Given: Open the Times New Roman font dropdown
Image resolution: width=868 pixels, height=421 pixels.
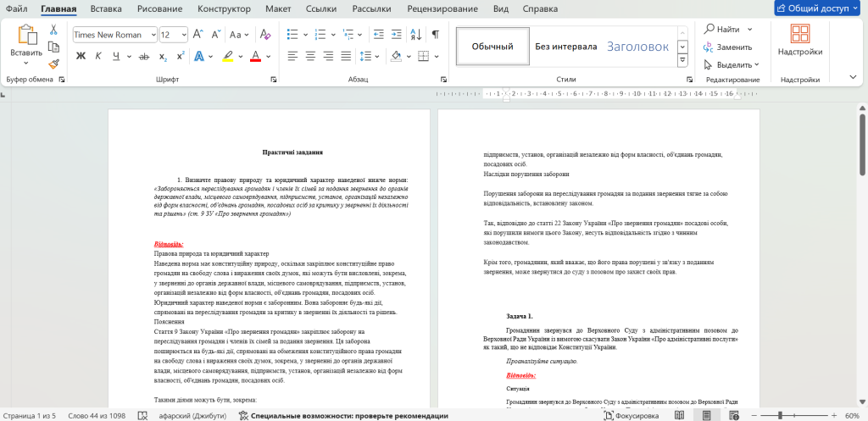Looking at the screenshot, I should click(153, 35).
